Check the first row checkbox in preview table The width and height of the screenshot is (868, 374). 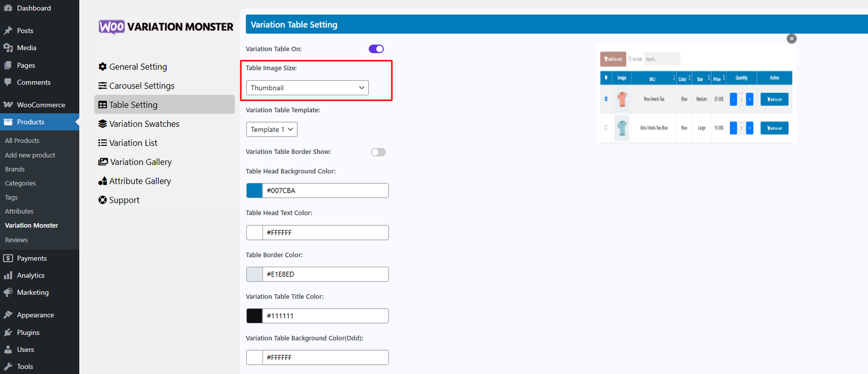[x=606, y=99]
